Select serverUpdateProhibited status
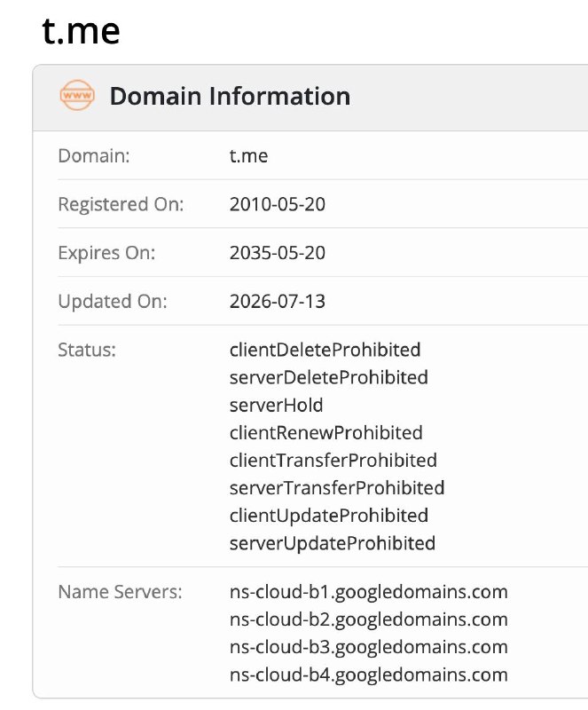588x710 pixels. (333, 543)
